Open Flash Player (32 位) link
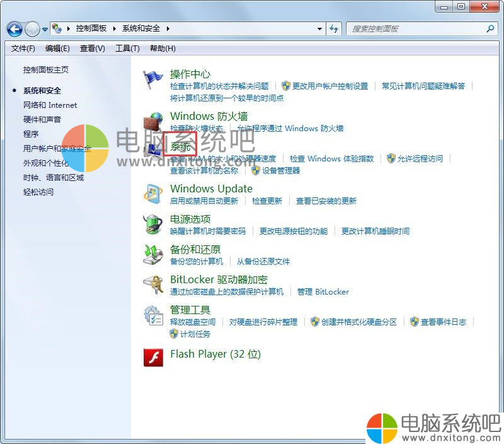 [x=215, y=354]
